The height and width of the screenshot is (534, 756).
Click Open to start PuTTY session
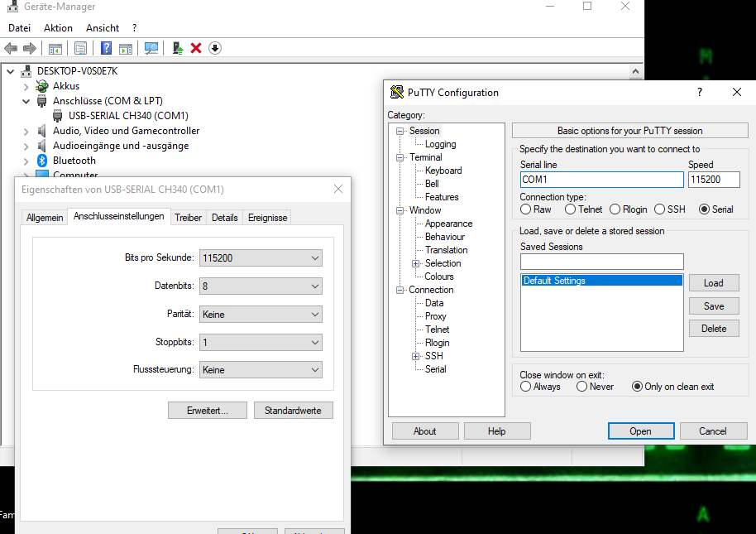pyautogui.click(x=641, y=431)
